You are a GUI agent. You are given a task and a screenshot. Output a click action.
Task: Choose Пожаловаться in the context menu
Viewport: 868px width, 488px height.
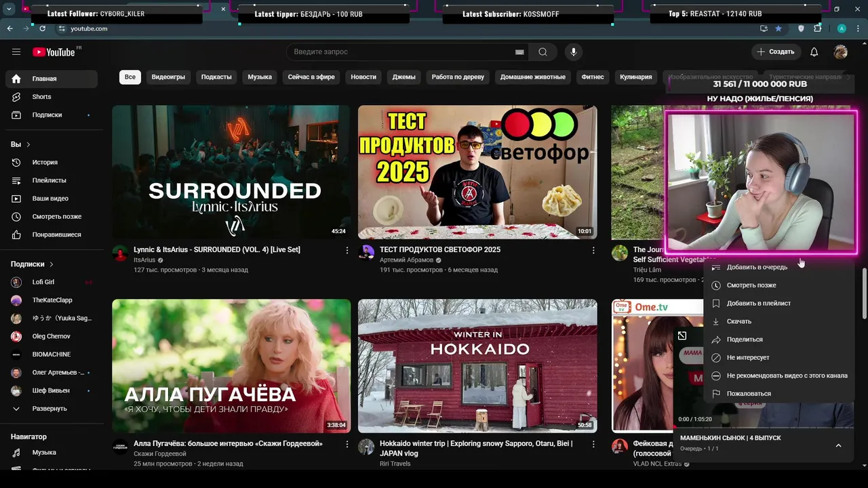click(780, 394)
